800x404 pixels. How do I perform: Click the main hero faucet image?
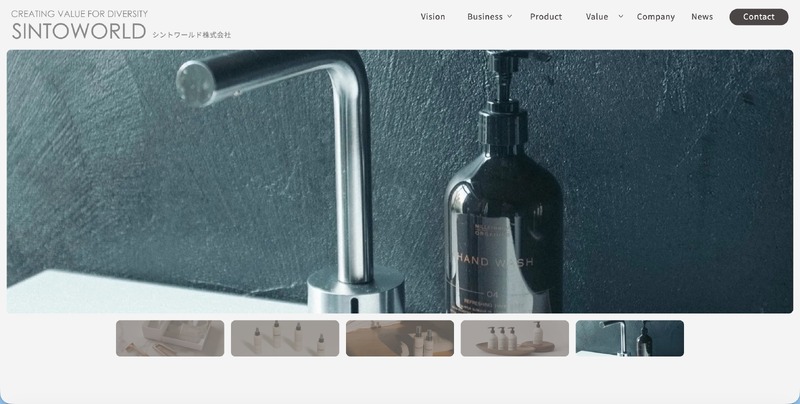click(400, 181)
